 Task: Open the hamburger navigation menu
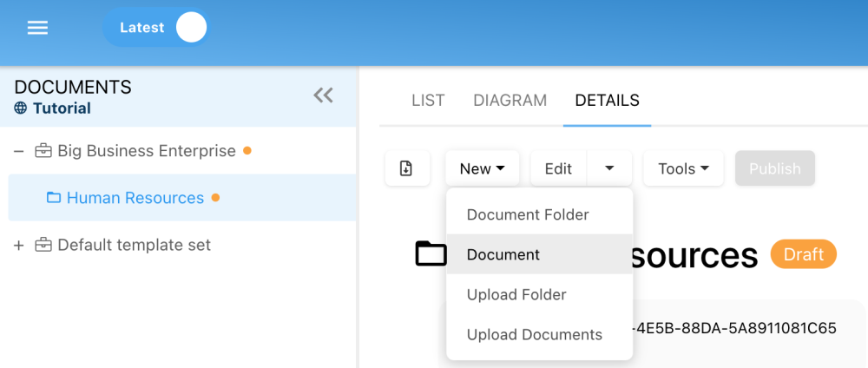coord(37,28)
